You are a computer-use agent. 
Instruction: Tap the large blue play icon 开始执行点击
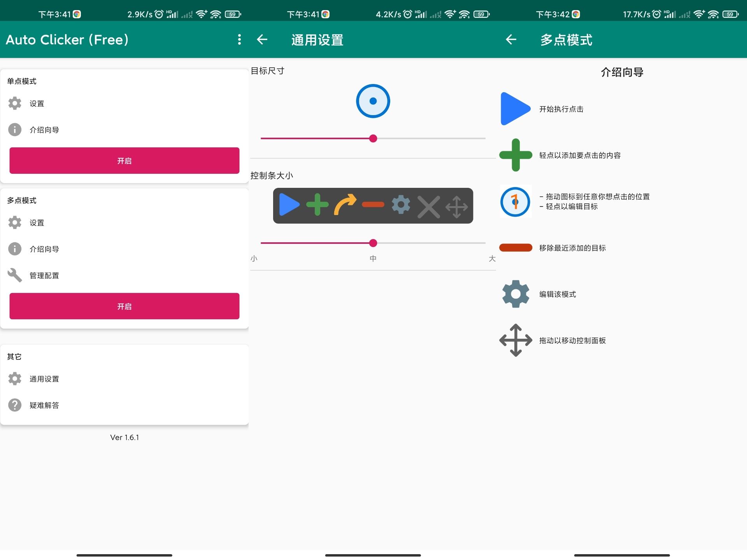516,109
